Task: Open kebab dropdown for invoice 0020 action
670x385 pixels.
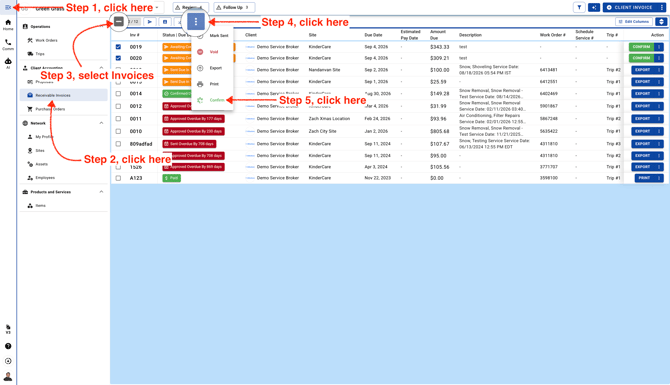Action: pos(659,58)
